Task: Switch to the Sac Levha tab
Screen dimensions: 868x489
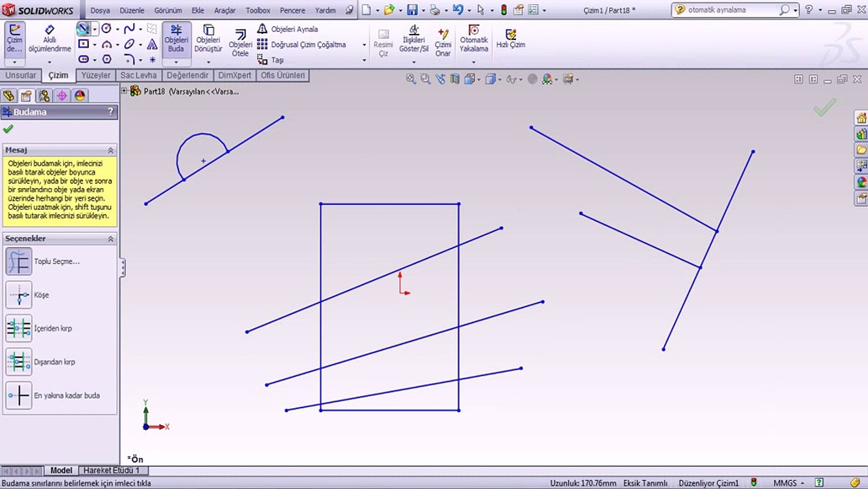Action: 139,75
